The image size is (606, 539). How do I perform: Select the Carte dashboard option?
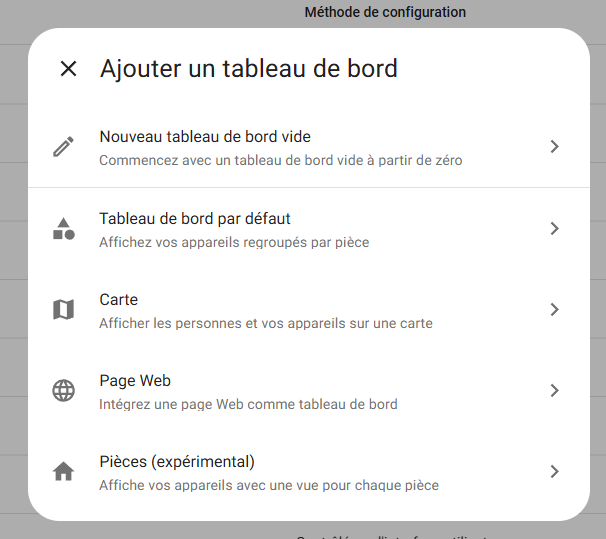pyautogui.click(x=309, y=310)
